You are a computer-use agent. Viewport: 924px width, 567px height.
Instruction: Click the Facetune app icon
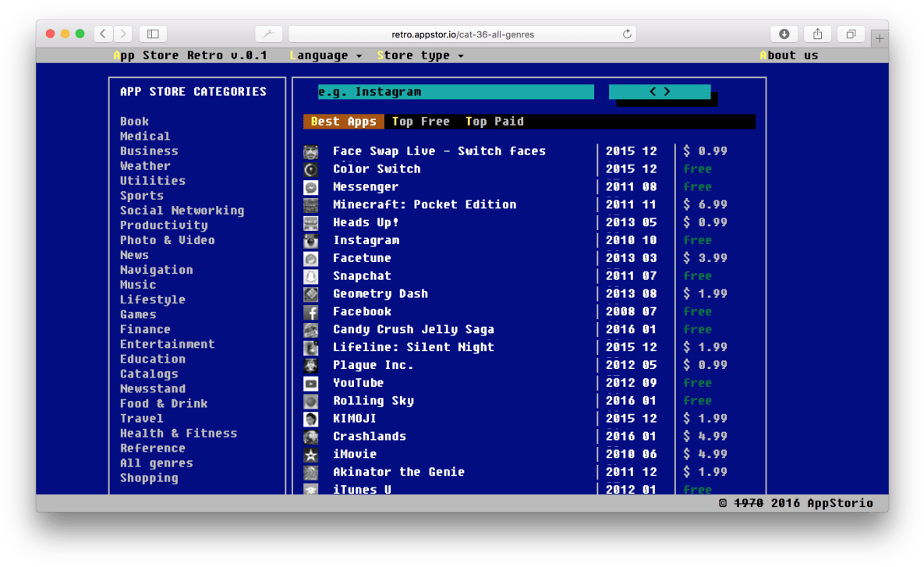310,259
